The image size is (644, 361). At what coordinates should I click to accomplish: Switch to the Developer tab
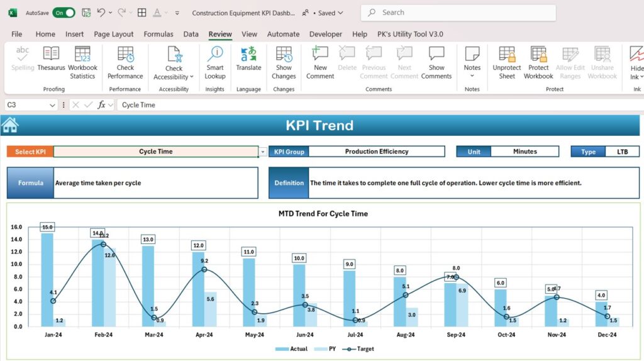[x=325, y=34]
